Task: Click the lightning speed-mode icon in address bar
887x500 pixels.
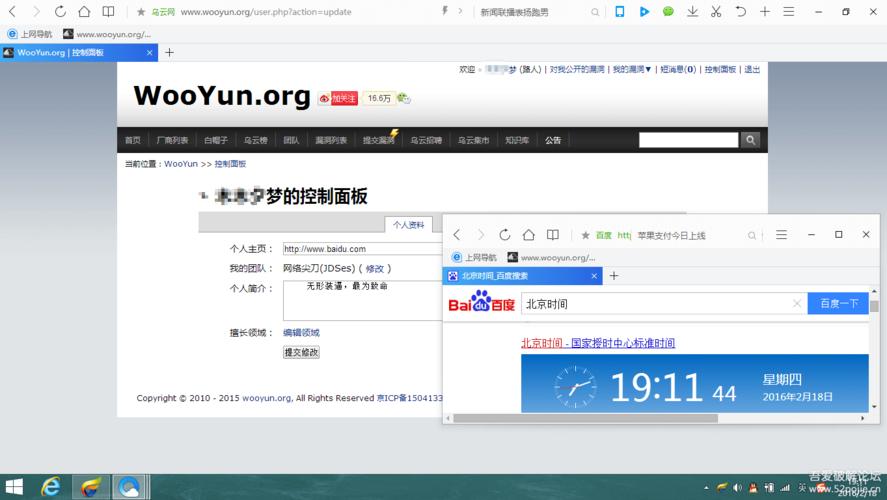Action: coord(445,11)
